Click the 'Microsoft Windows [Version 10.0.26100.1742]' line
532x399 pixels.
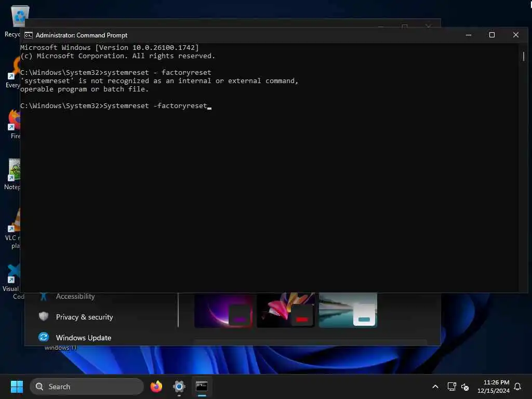[x=109, y=47]
